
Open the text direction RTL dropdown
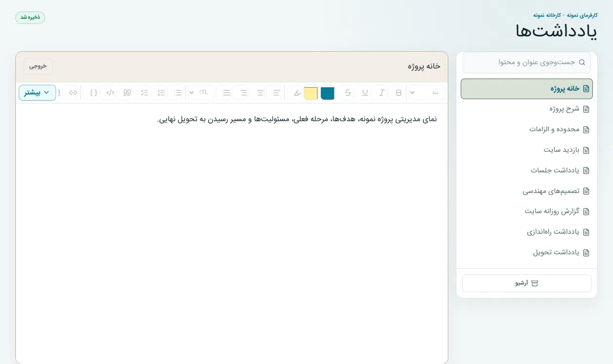(201, 92)
